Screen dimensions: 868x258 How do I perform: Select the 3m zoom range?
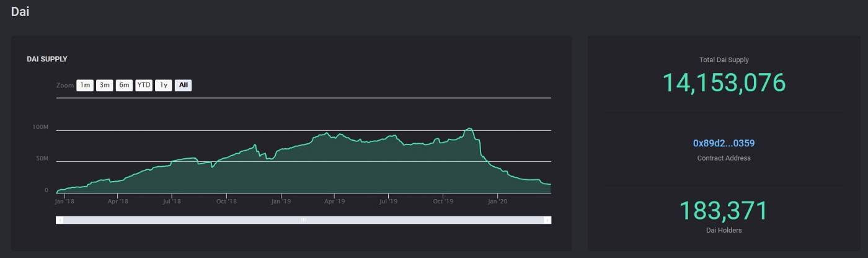click(x=105, y=85)
